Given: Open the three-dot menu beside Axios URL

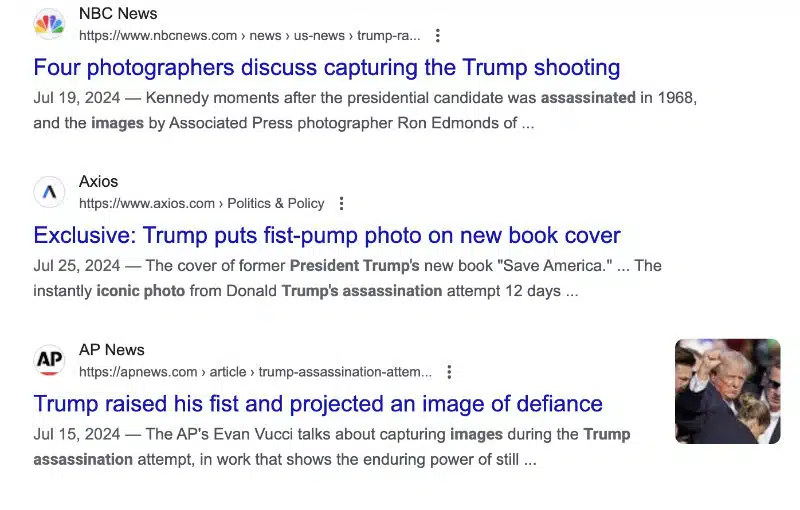Looking at the screenshot, I should [x=341, y=203].
